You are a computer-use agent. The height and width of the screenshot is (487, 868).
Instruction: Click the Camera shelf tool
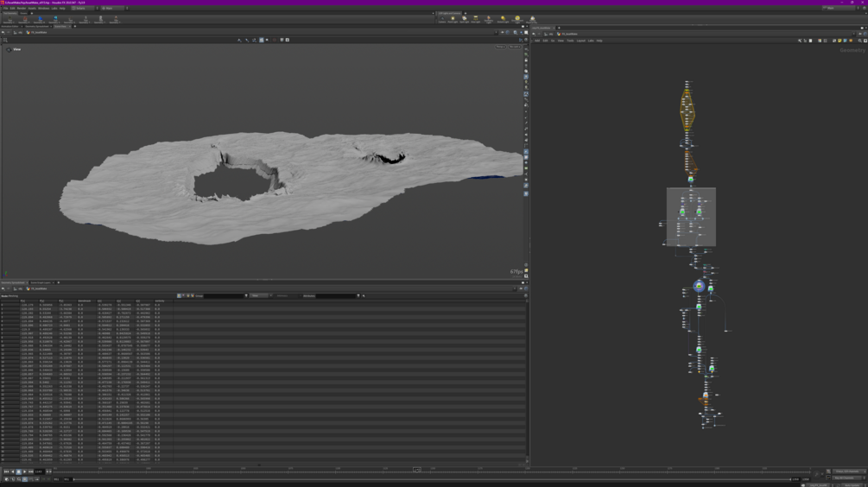click(442, 20)
